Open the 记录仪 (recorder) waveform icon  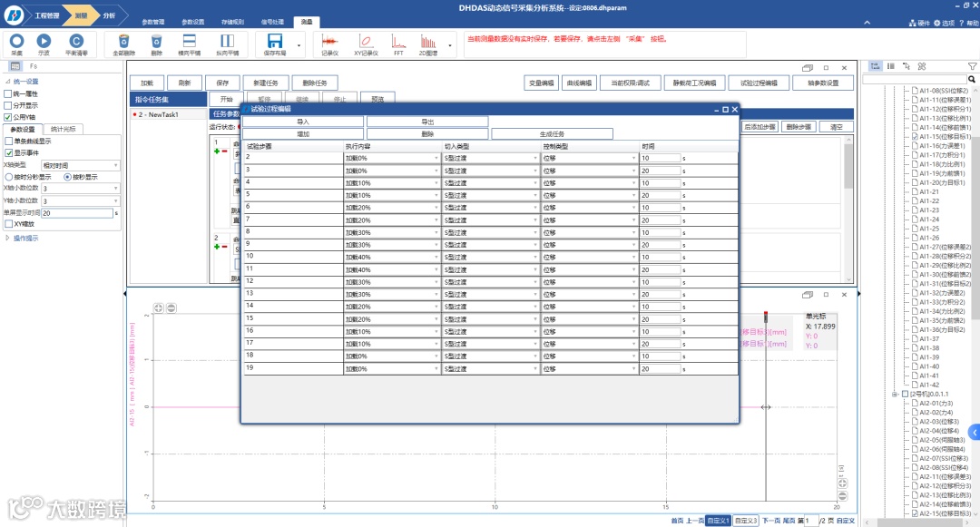(x=329, y=41)
